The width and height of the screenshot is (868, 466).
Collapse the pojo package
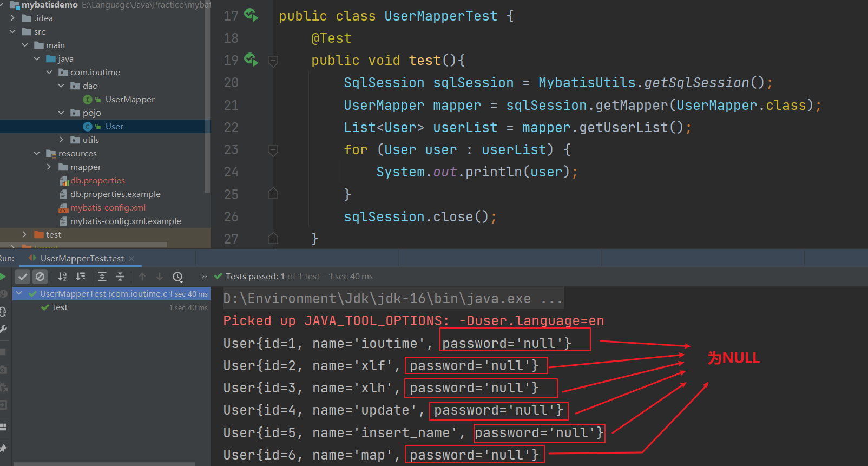point(61,113)
